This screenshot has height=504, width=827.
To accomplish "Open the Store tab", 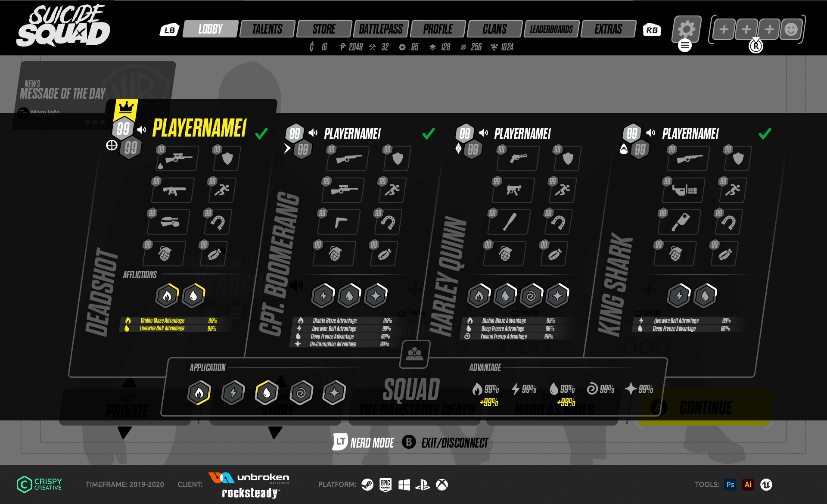I will coord(324,29).
